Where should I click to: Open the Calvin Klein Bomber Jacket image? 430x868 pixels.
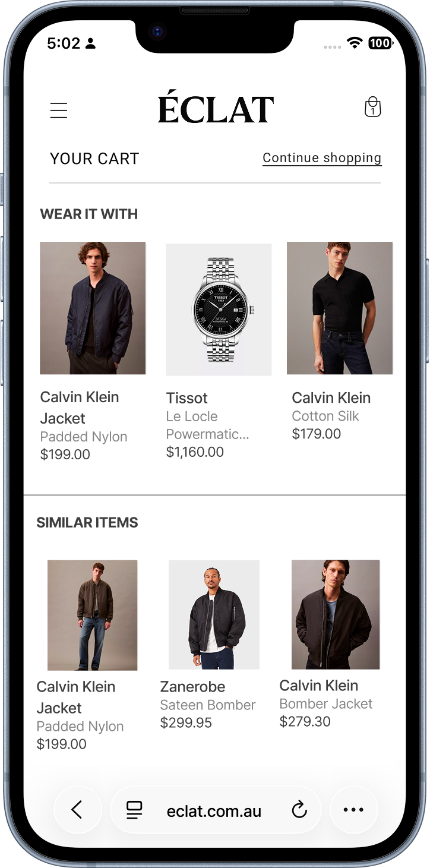(x=336, y=615)
